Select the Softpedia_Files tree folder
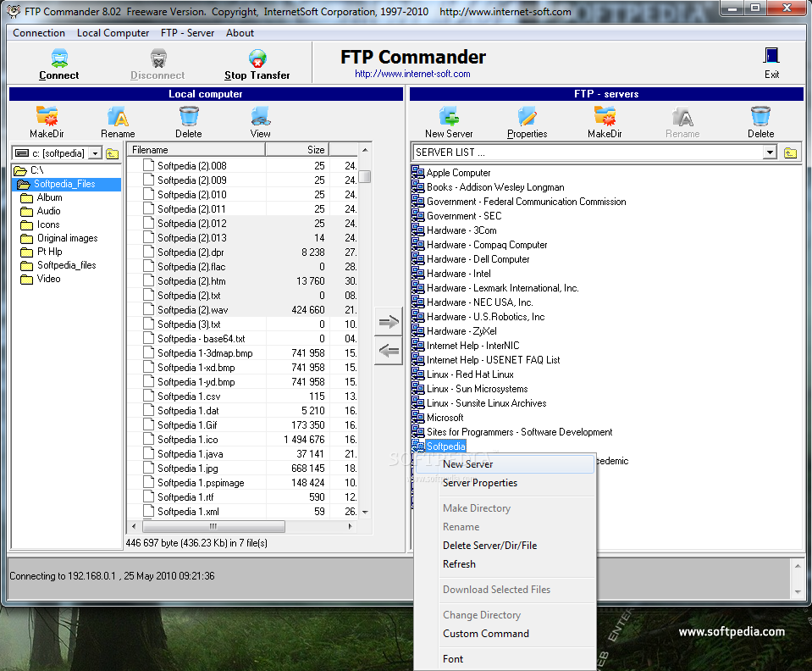 click(64, 184)
